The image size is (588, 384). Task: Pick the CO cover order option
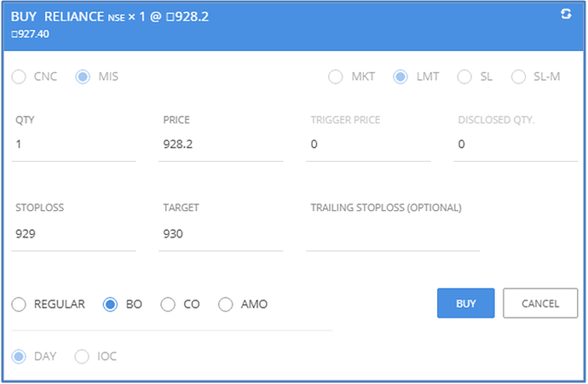pyautogui.click(x=168, y=304)
